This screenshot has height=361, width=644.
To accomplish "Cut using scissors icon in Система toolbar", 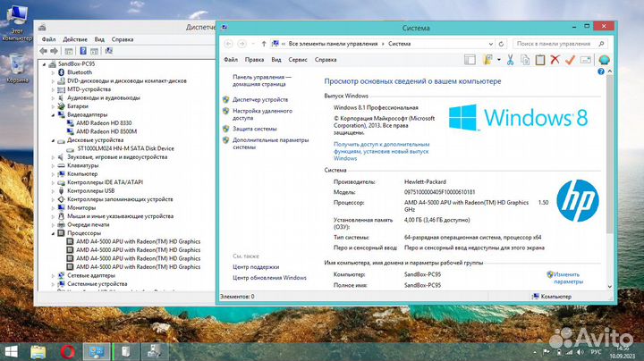I will click(x=510, y=60).
